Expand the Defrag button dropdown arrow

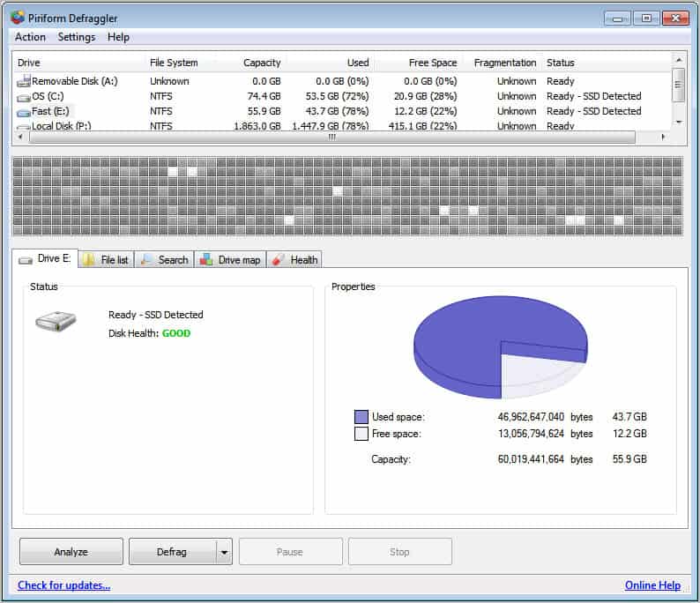(224, 552)
